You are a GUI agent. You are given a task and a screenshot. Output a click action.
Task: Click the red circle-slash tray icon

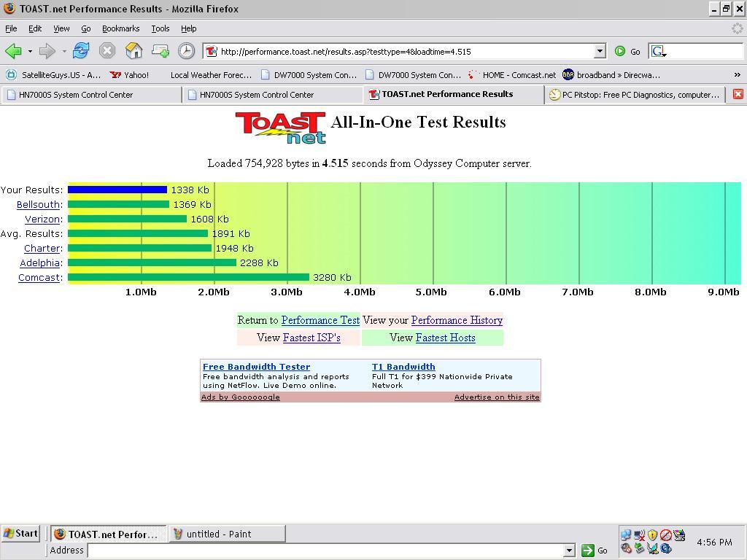click(665, 534)
